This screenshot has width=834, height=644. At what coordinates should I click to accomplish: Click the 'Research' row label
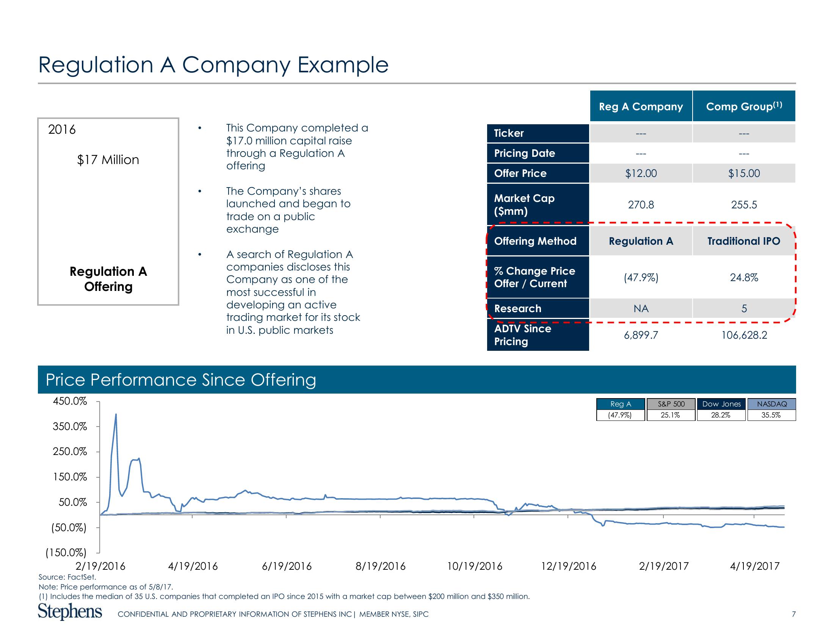(538, 309)
